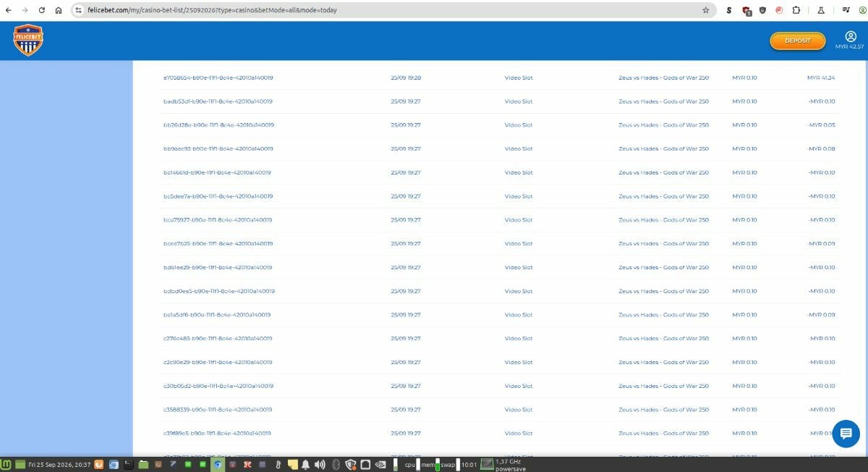The image size is (868, 472).
Task: Open the live chat bubble
Action: click(846, 433)
